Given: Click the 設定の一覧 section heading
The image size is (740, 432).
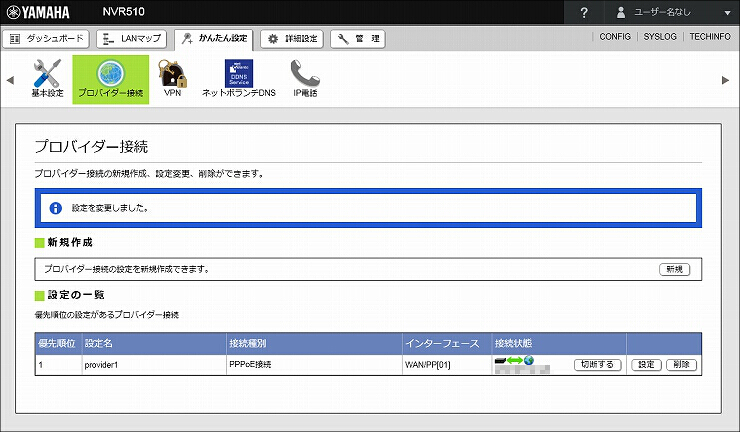Looking at the screenshot, I should coord(76,295).
